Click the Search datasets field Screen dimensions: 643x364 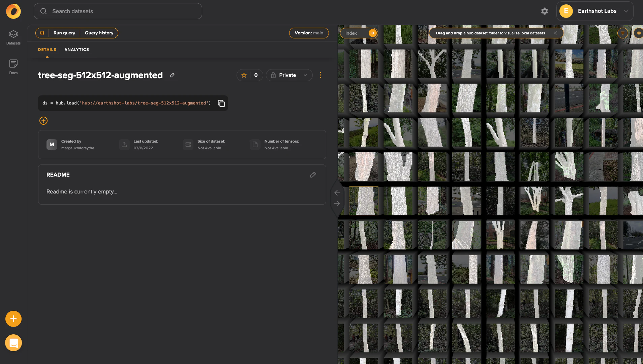[118, 11]
